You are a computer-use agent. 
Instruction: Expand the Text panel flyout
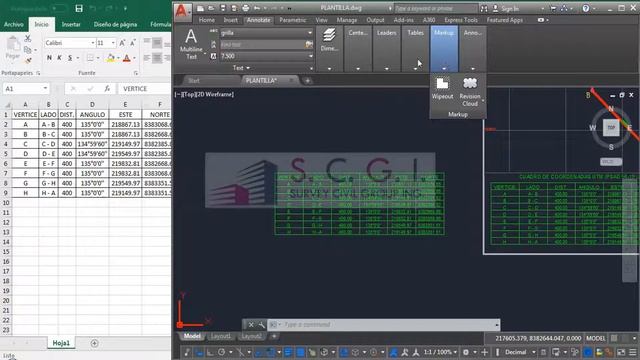[x=241, y=68]
